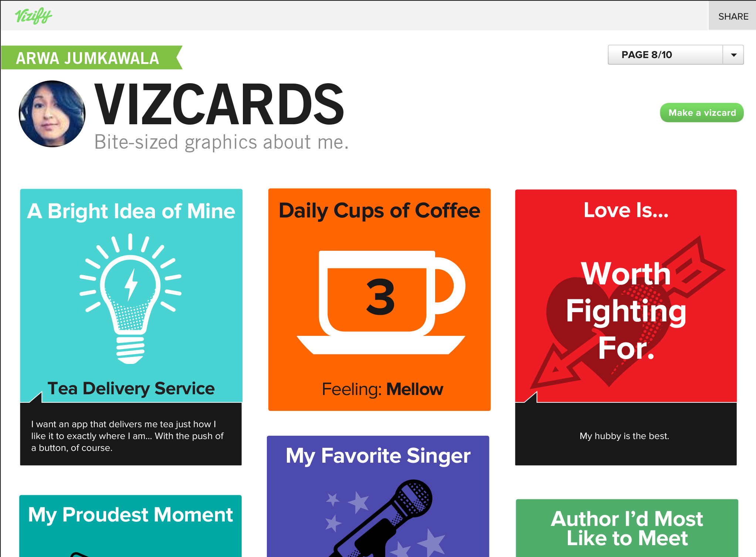Open the My Favorite Singer card
This screenshot has width=756, height=557.
[x=378, y=496]
